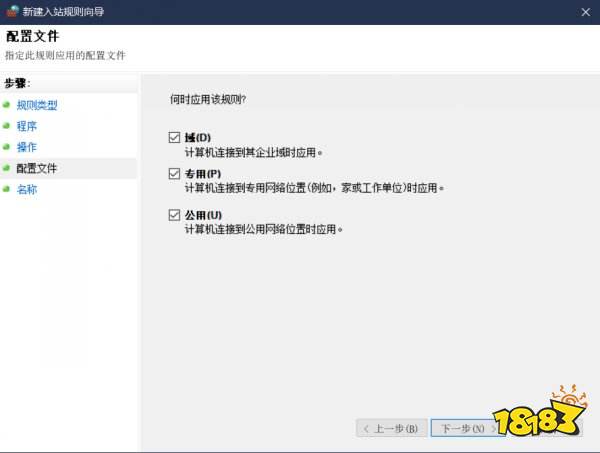Click the green bullet beside 操作
The image size is (600, 453).
point(6,147)
